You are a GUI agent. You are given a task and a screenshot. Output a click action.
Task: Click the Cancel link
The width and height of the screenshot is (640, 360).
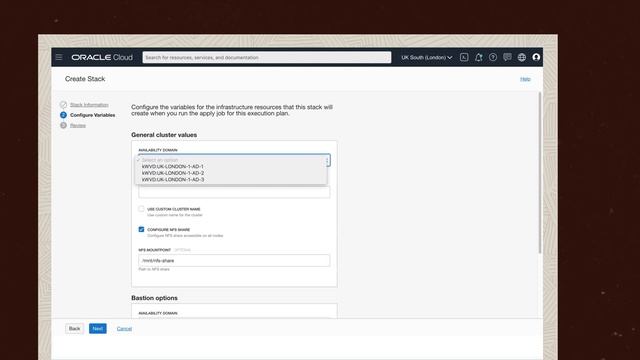tap(124, 329)
